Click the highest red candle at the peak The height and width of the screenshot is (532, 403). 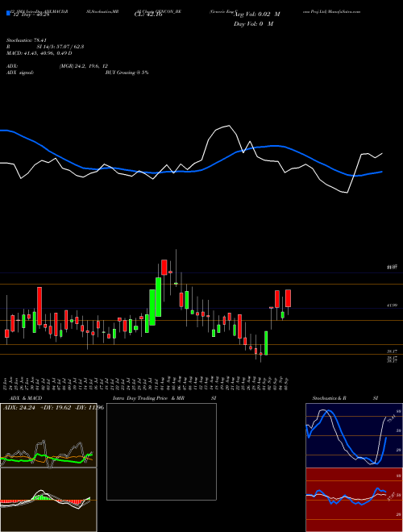(x=164, y=267)
